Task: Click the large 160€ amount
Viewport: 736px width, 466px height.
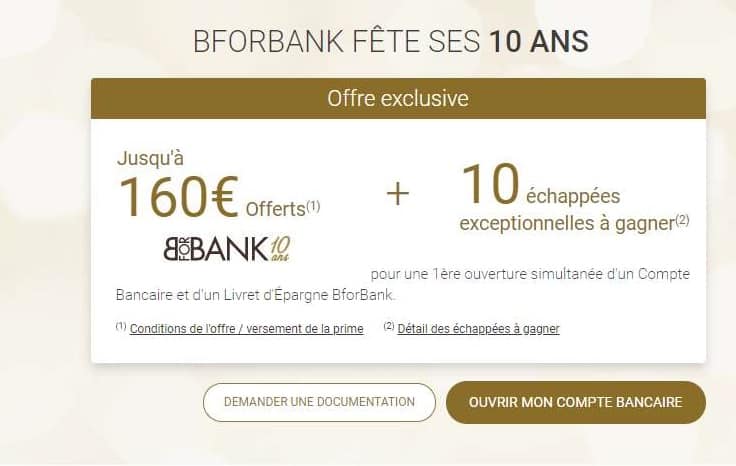Action: click(179, 198)
